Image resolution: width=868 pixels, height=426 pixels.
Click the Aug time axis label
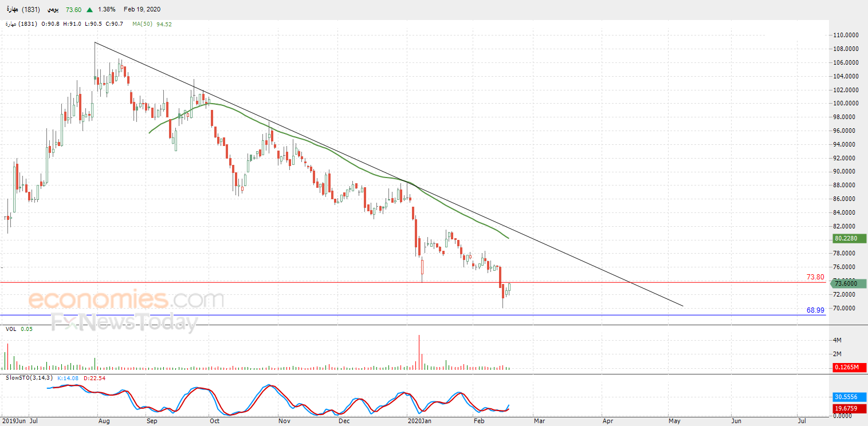click(x=104, y=421)
